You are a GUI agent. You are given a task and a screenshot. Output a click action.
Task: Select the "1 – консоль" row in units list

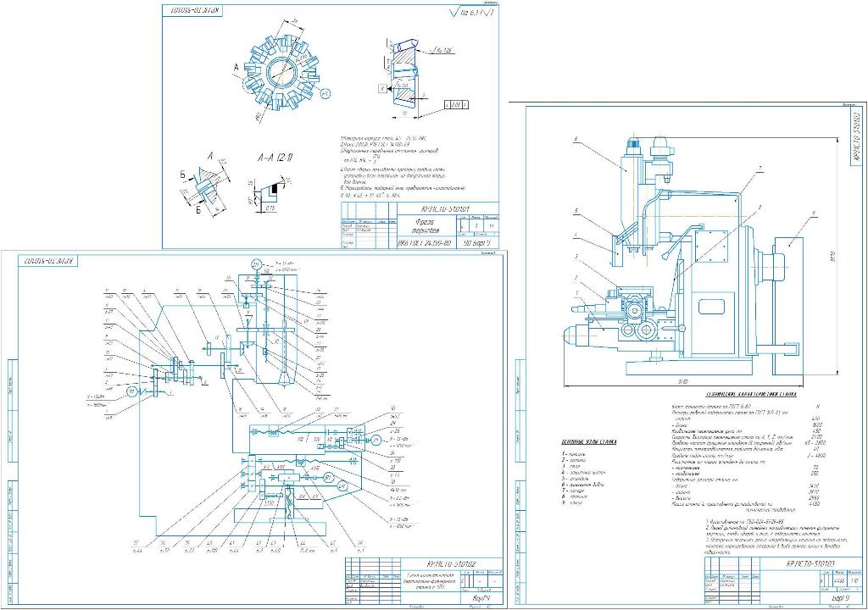click(576, 454)
